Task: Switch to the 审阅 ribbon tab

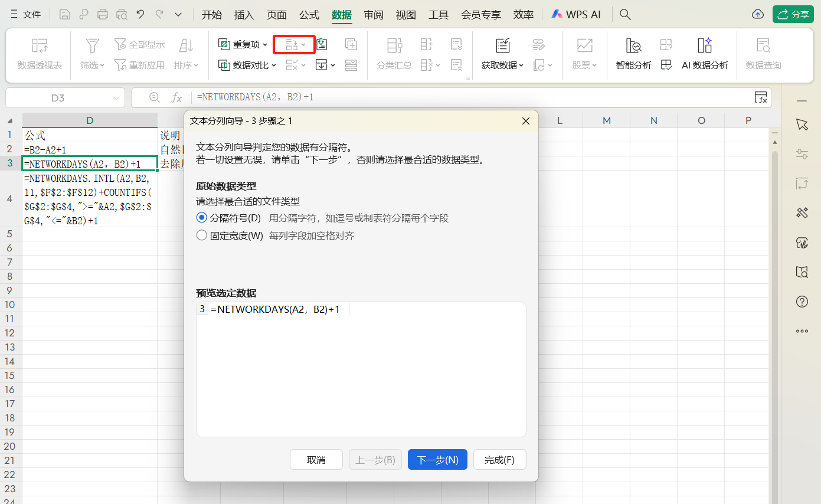Action: [x=373, y=15]
